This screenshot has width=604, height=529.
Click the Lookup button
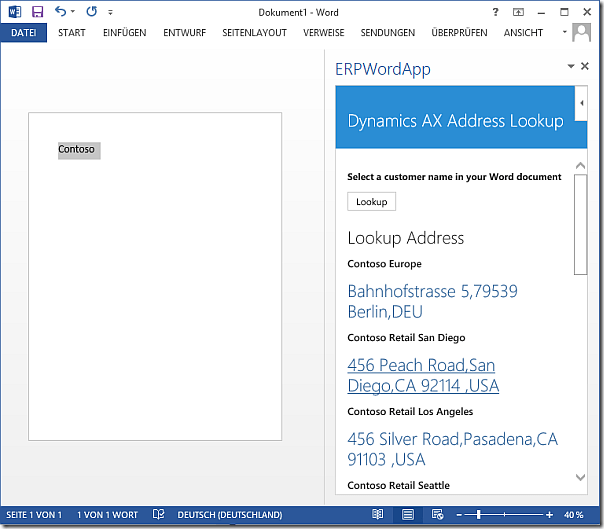coord(371,202)
